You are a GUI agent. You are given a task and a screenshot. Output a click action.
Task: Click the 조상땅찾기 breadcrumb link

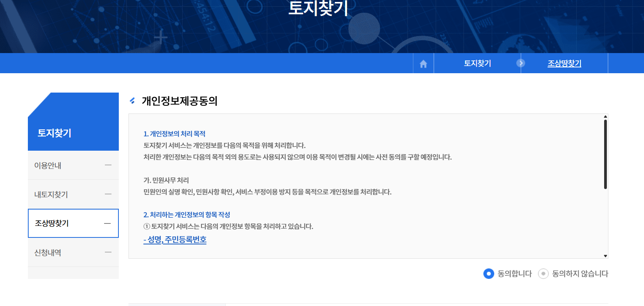point(564,64)
